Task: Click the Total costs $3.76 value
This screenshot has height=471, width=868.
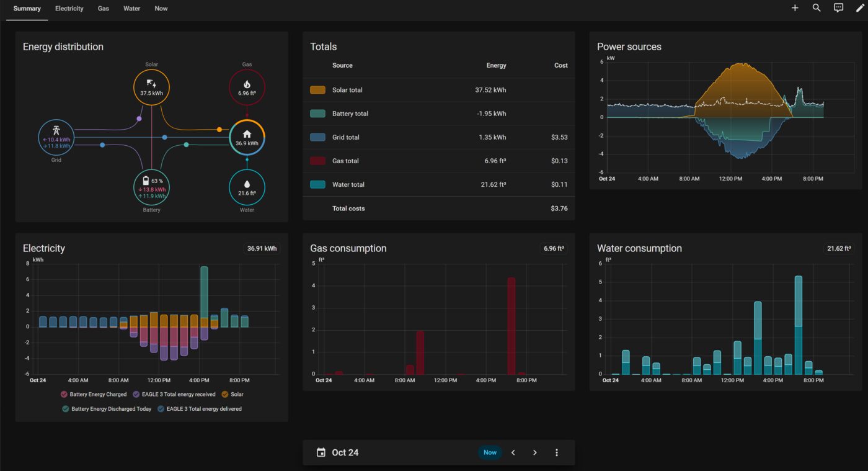Action: tap(559, 209)
